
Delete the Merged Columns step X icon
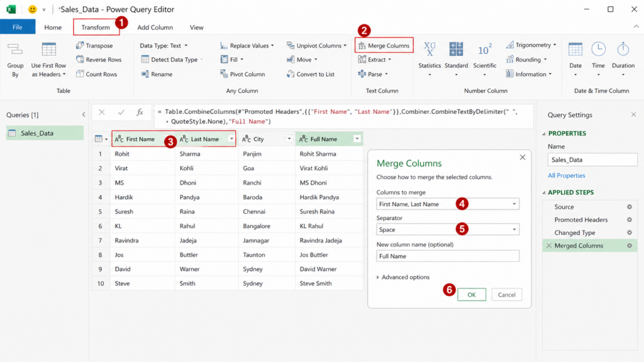click(x=549, y=246)
